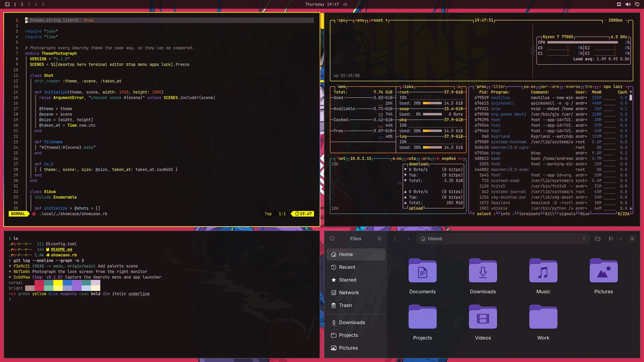Click the crimson red swatch in terminal palette
This screenshot has width=644, height=362.
pyautogui.click(x=39, y=283)
